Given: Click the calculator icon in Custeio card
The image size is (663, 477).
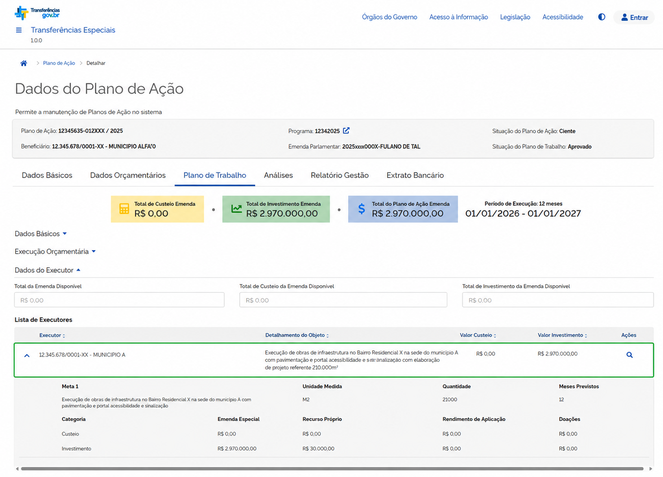Looking at the screenshot, I should pyautogui.click(x=124, y=209).
